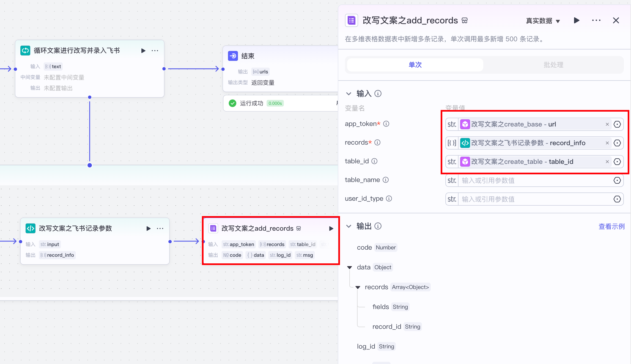631x364 pixels.
Task: Remove the record_info reference from records
Action: point(607,143)
